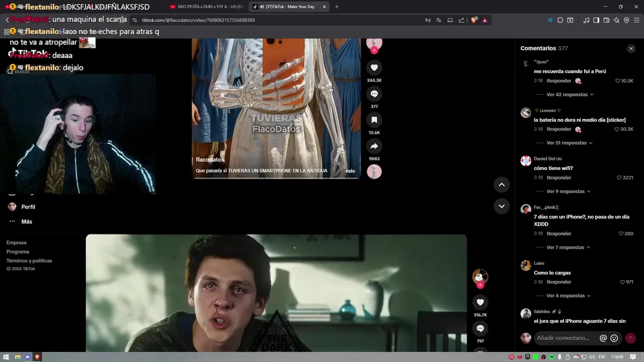Insert a mention with the @ icon
This screenshot has height=362, width=644.
tap(603, 338)
